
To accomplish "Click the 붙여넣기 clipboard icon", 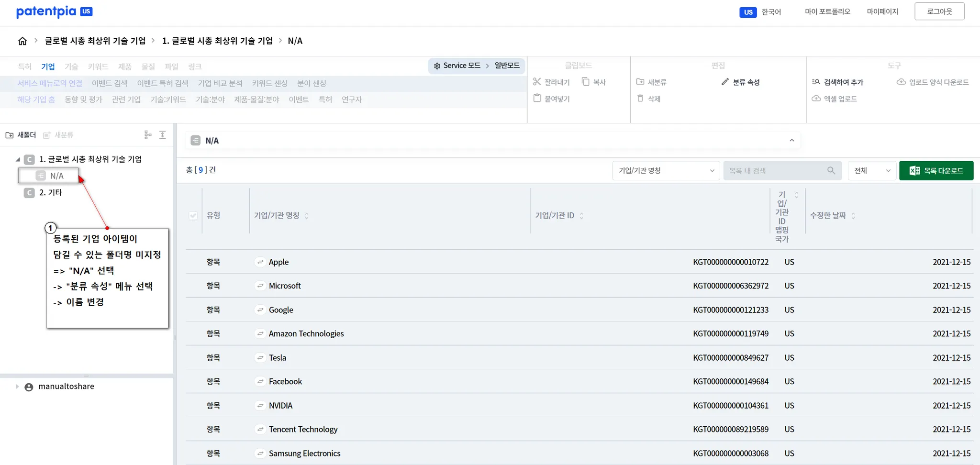I will 537,99.
